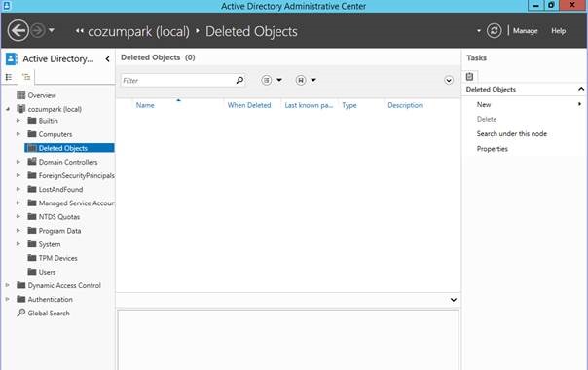Open Global Search

pos(49,313)
